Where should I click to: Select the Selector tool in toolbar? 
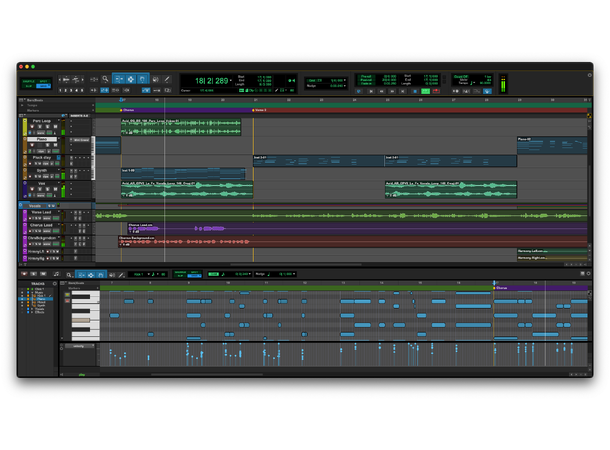131,79
